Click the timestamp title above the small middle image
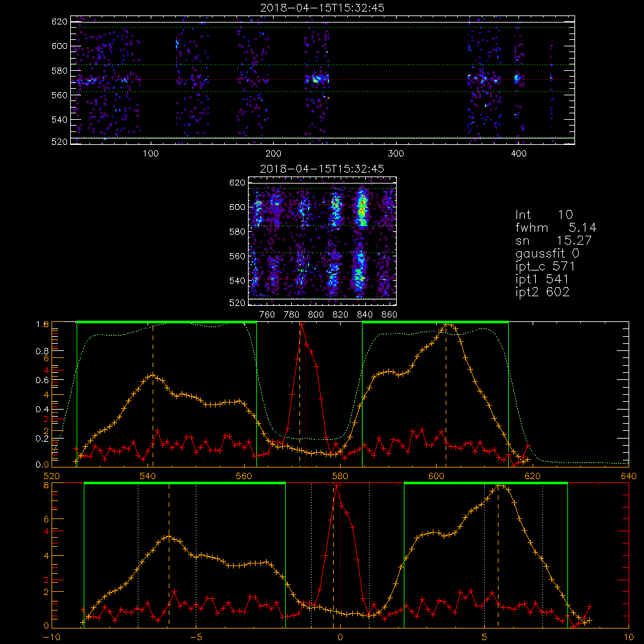The width and height of the screenshot is (644, 644). click(x=323, y=169)
